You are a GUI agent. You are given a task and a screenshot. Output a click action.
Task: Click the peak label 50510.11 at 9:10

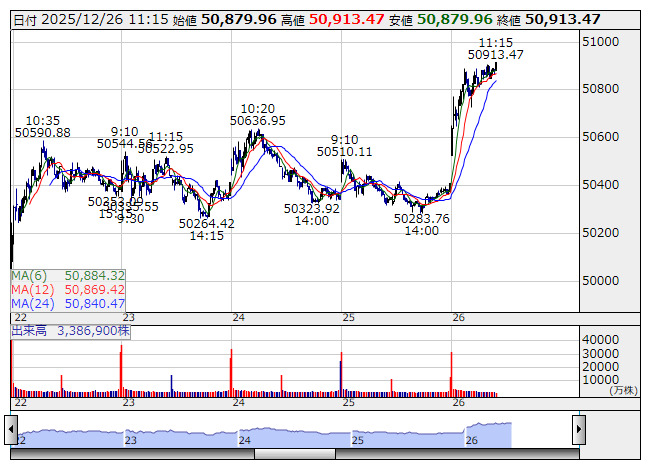pyautogui.click(x=344, y=152)
